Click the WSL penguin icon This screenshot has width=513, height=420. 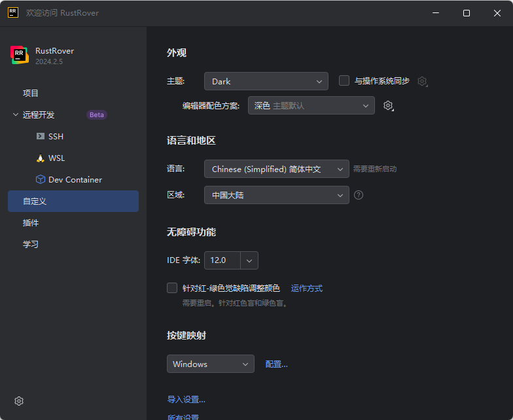tap(41, 158)
